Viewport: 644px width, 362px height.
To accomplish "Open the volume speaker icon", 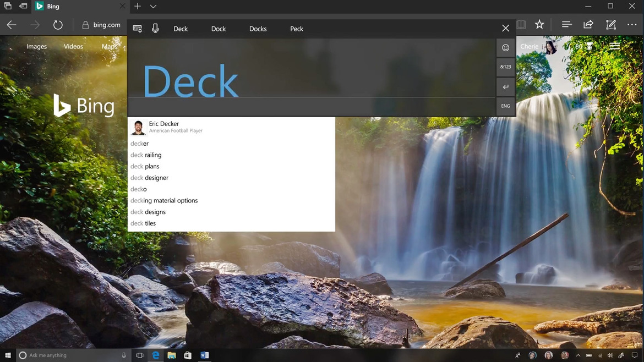I will point(610,355).
